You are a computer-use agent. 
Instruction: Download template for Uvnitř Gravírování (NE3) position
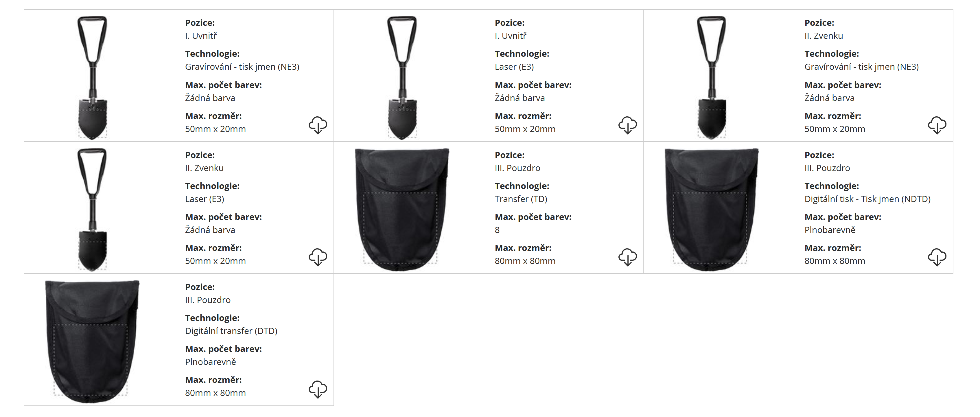318,125
